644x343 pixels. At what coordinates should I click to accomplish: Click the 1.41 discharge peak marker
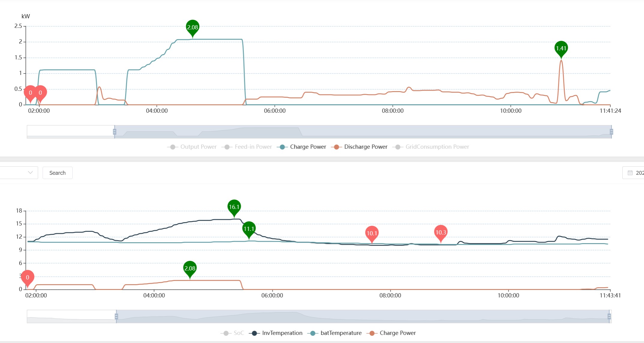tap(561, 48)
